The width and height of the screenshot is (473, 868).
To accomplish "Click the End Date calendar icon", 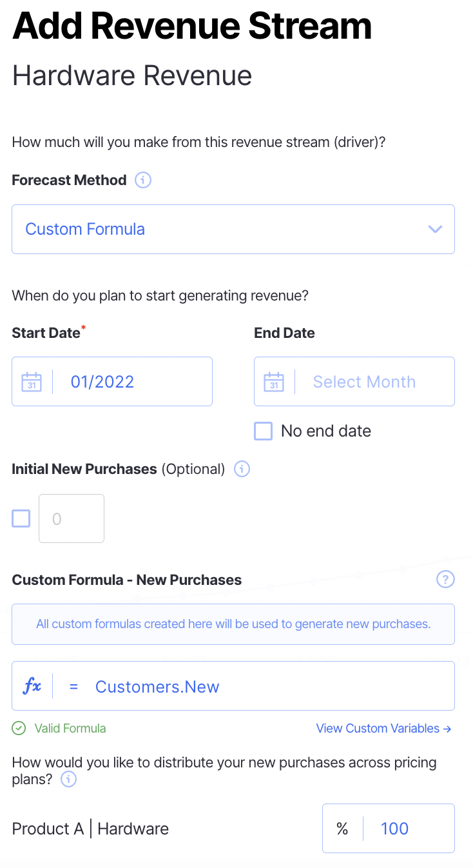I will [x=274, y=382].
